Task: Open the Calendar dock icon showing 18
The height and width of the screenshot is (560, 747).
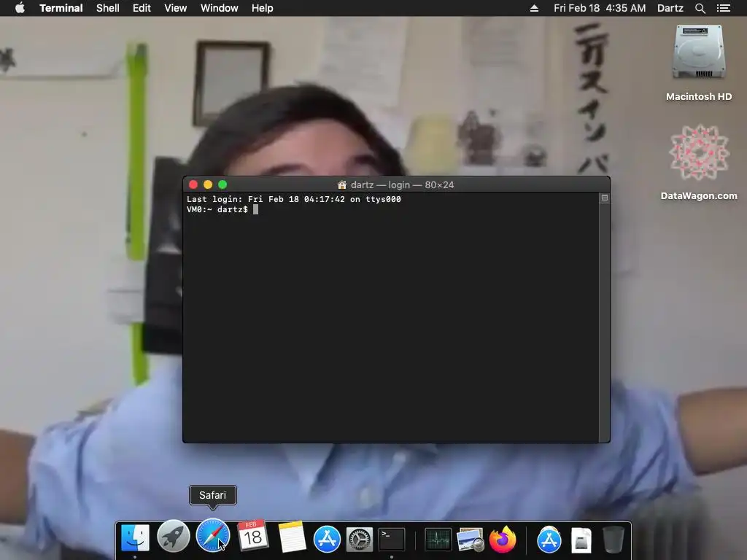Action: tap(252, 536)
